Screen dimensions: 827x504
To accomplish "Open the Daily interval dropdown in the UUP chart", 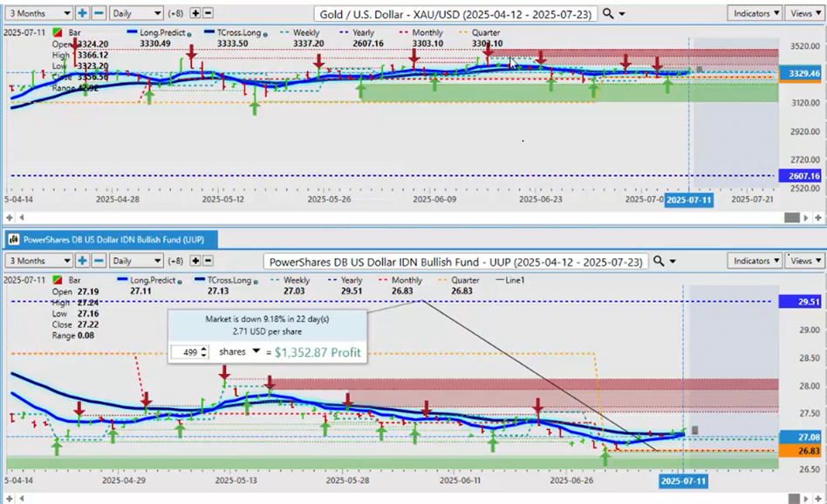I will 138,261.
